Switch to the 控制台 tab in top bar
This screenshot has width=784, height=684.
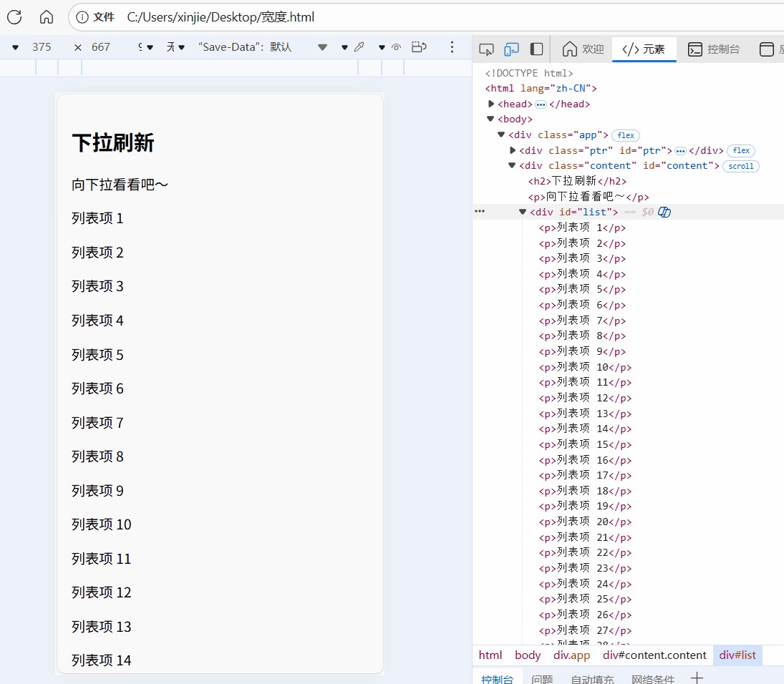[713, 49]
